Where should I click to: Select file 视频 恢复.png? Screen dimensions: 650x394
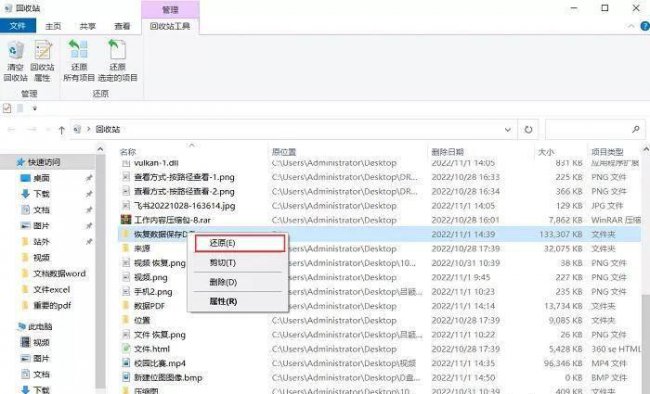(x=160, y=263)
